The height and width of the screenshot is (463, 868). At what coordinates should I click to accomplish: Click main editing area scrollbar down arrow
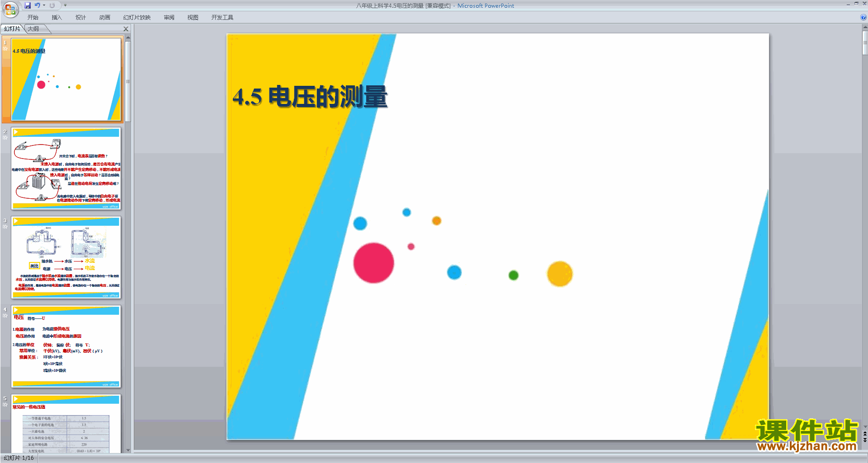865,426
